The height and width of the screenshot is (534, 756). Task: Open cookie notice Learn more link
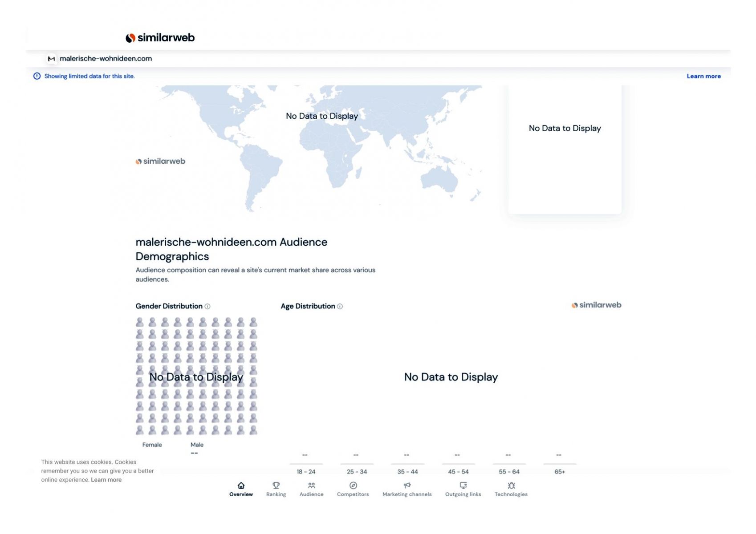(x=106, y=480)
